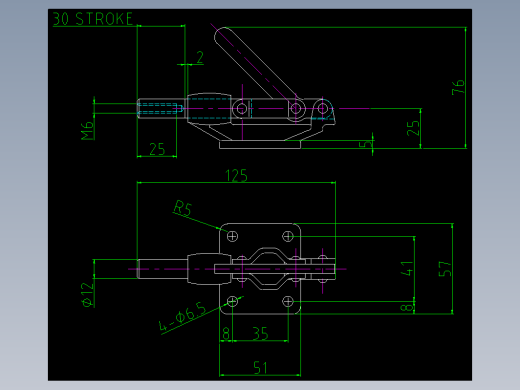This screenshot has width=520, height=390.
Task: Click the 2 gap dimension label
Action: tap(200, 57)
